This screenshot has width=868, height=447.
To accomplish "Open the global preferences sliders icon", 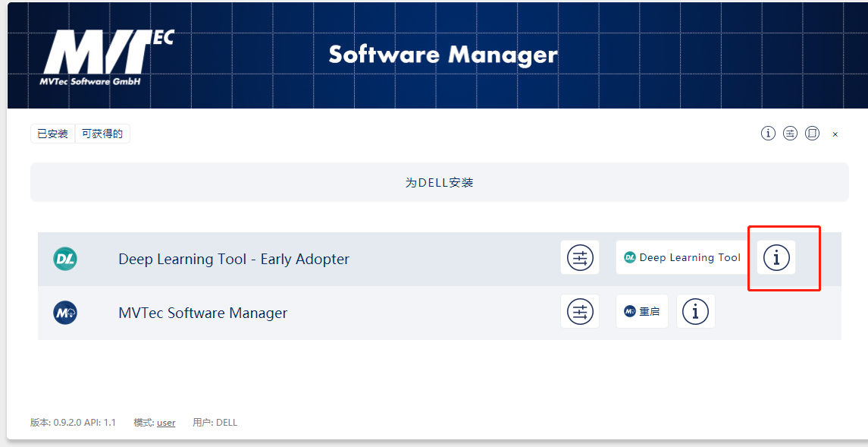I will tap(790, 133).
